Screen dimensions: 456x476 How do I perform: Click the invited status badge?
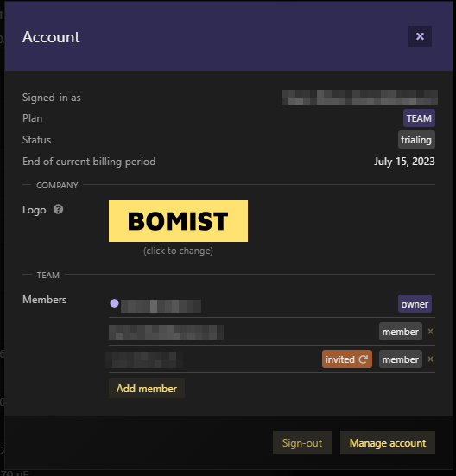(347, 359)
